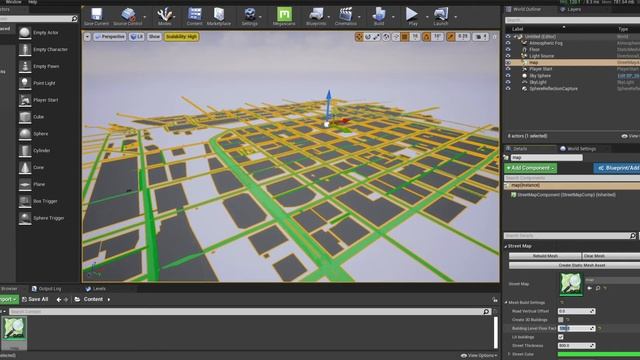Open the Add Component dropdown

pos(531,168)
